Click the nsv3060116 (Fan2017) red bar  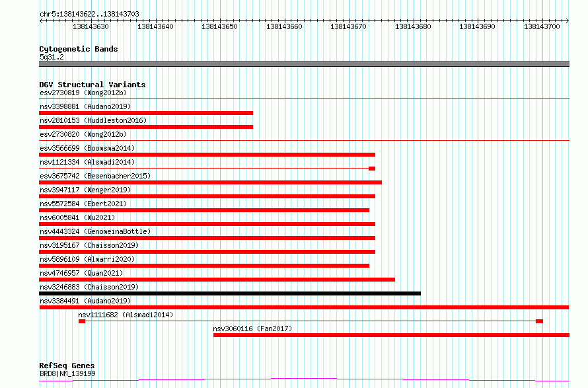click(x=392, y=335)
